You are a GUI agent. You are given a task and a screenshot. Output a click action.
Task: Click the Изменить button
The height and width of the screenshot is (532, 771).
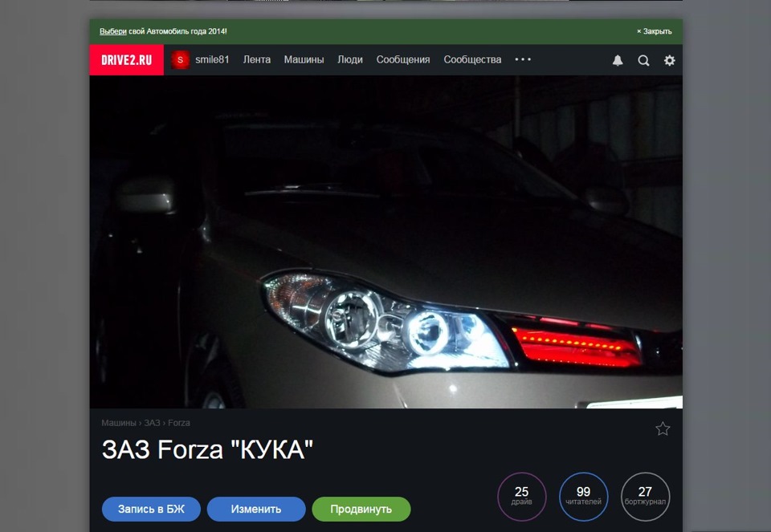pos(256,509)
